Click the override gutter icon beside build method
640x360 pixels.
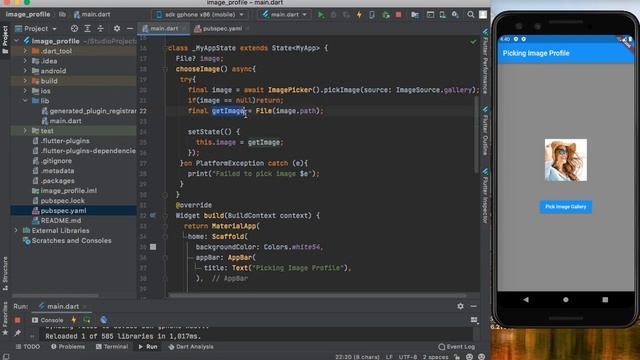(153, 216)
